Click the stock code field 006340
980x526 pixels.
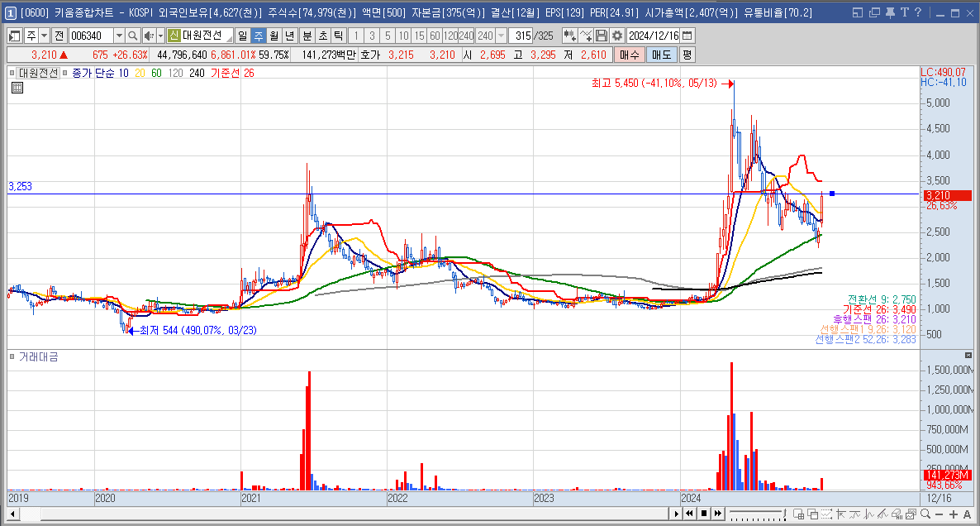pos(91,36)
